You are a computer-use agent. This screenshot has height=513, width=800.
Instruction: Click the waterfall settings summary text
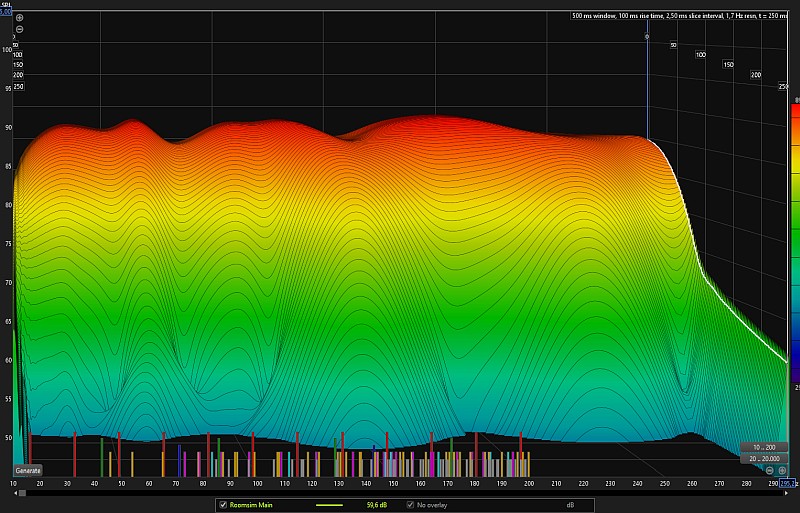pos(679,16)
